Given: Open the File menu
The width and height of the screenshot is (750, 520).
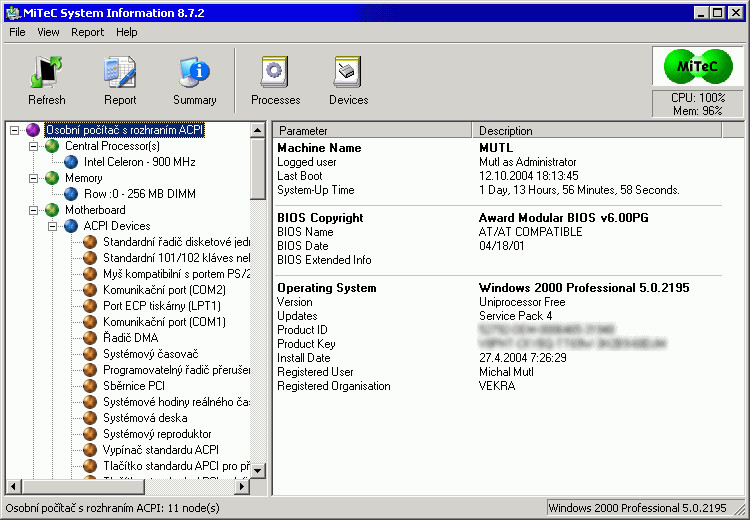Looking at the screenshot, I should (17, 32).
